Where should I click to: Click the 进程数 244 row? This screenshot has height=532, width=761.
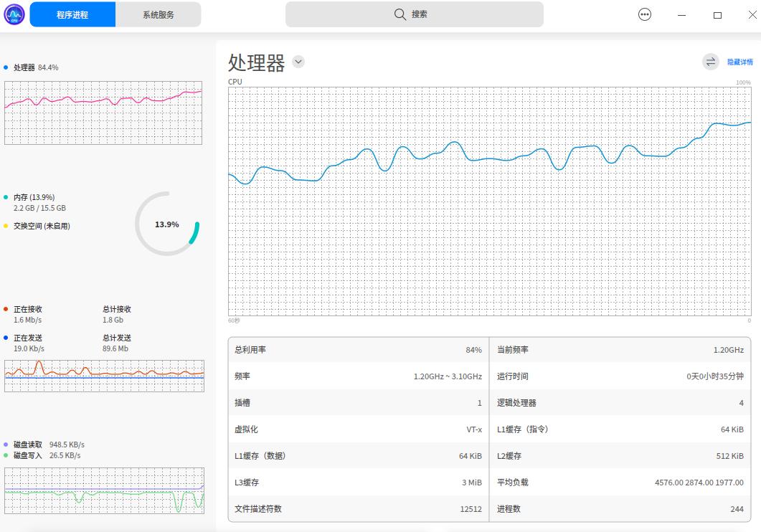pyautogui.click(x=620, y=509)
